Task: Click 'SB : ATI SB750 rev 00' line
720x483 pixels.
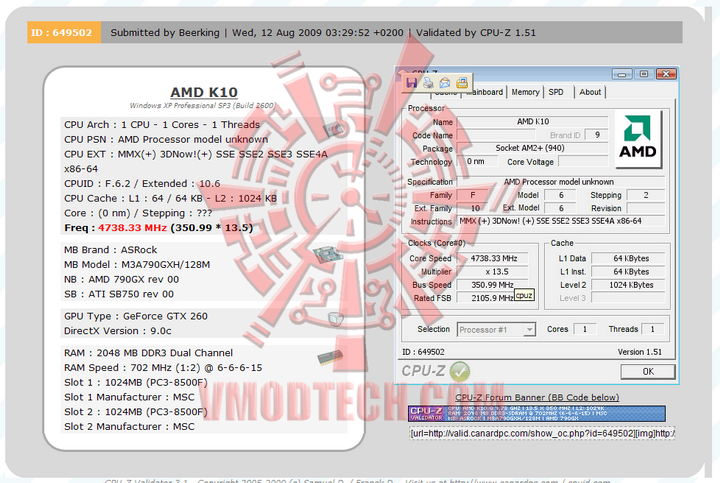Action: coord(118,294)
